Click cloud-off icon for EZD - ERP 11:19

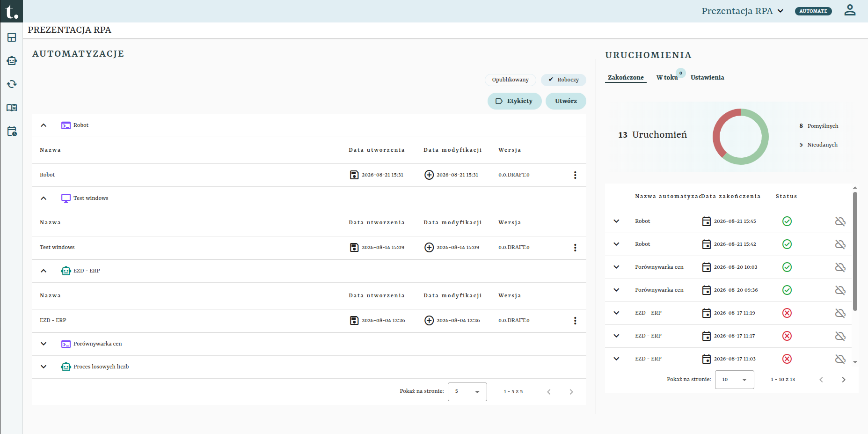(x=840, y=313)
